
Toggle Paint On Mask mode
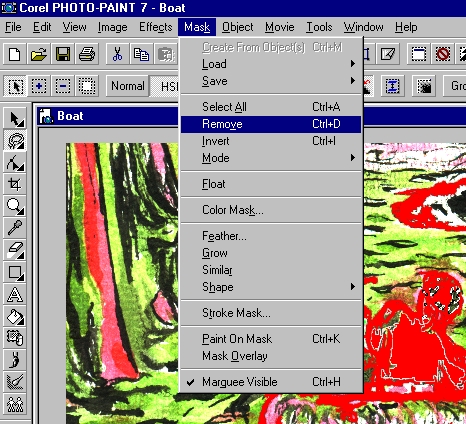[271, 339]
